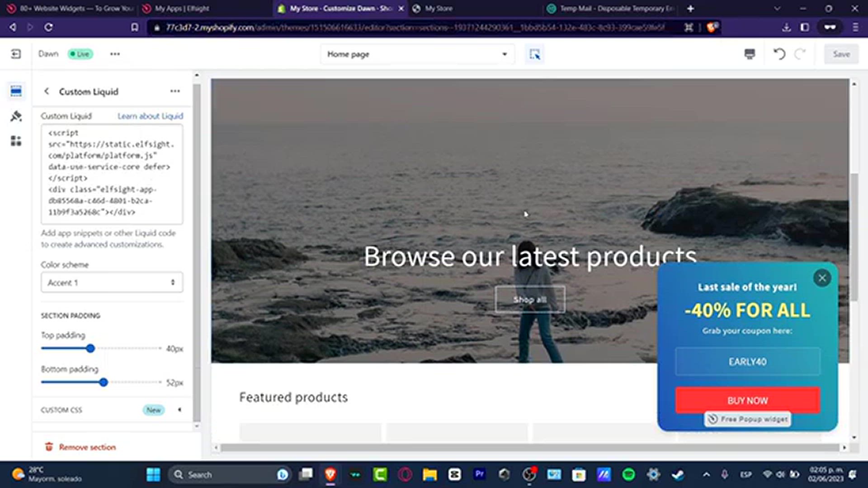Go back in browser history
The height and width of the screenshot is (488, 868).
(x=13, y=27)
